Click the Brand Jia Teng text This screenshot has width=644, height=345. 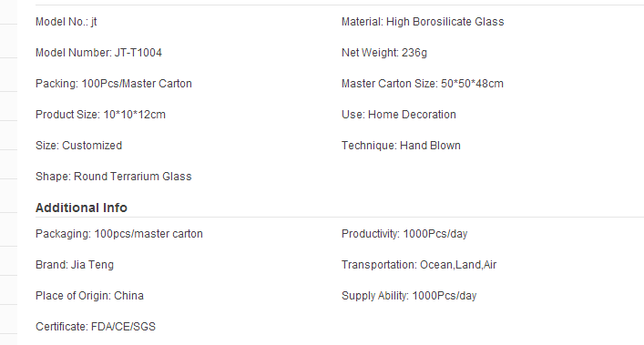tap(75, 265)
